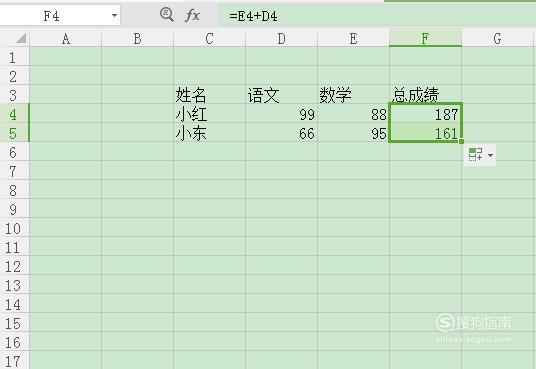
Task: Open the autofill options icon below F5
Action: (475, 155)
